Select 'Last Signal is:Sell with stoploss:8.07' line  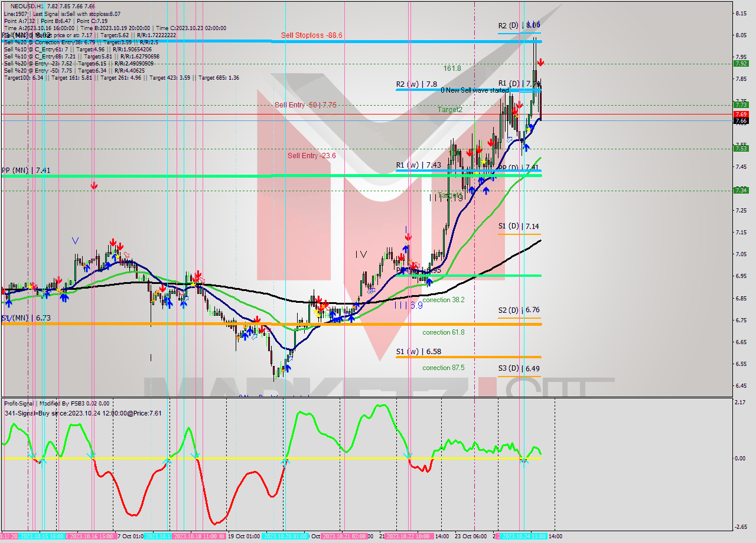[x=77, y=14]
